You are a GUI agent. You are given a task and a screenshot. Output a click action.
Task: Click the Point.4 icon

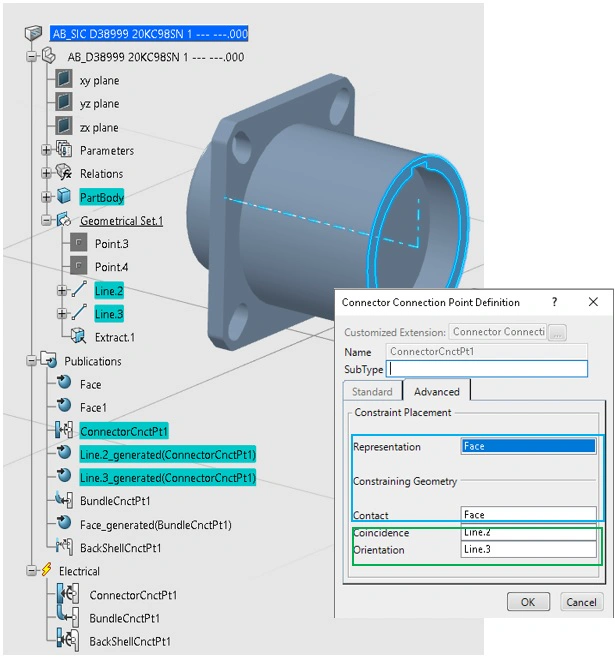click(x=78, y=266)
